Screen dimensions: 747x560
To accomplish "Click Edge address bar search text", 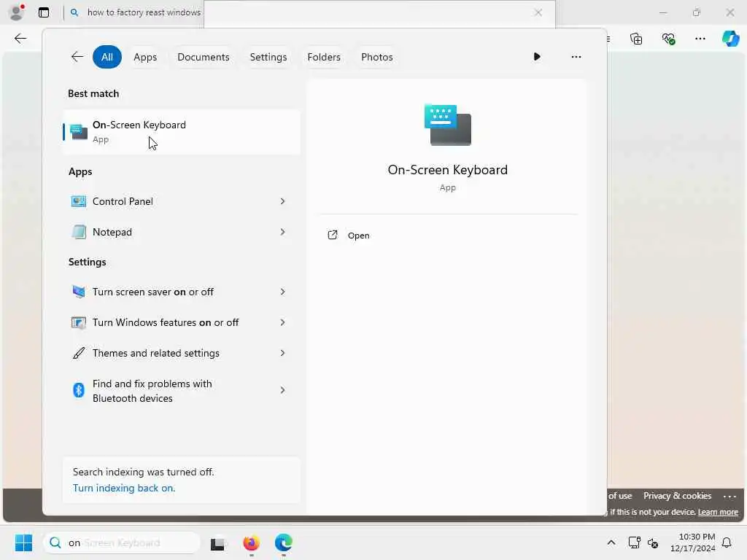I will click(144, 12).
